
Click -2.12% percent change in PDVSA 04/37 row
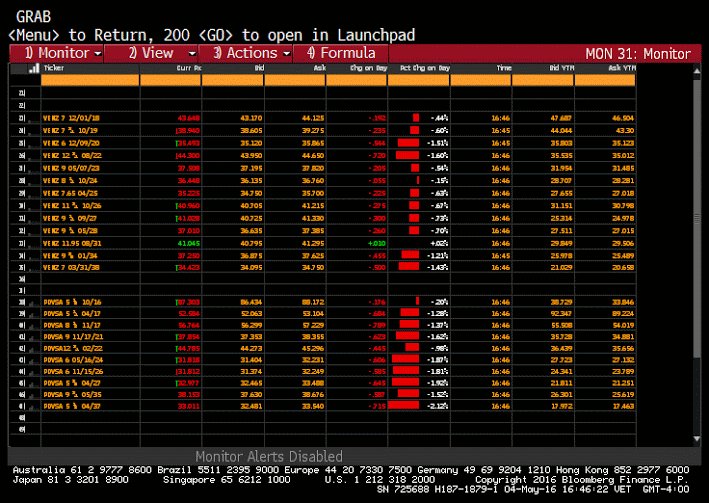(x=437, y=406)
